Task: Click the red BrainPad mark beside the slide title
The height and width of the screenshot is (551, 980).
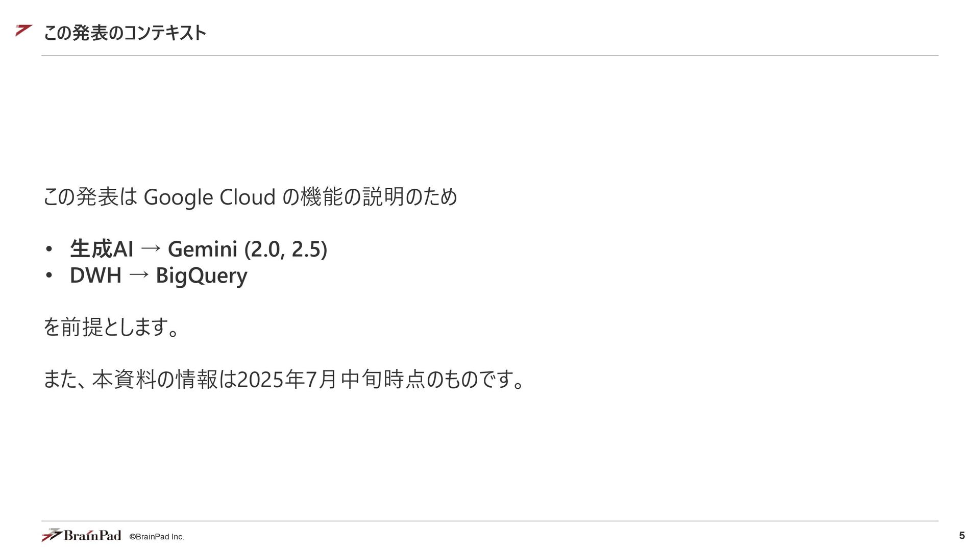Action: [23, 30]
